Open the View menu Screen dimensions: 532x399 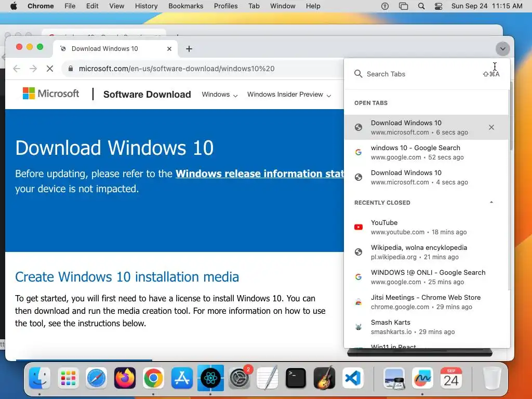pos(117,6)
